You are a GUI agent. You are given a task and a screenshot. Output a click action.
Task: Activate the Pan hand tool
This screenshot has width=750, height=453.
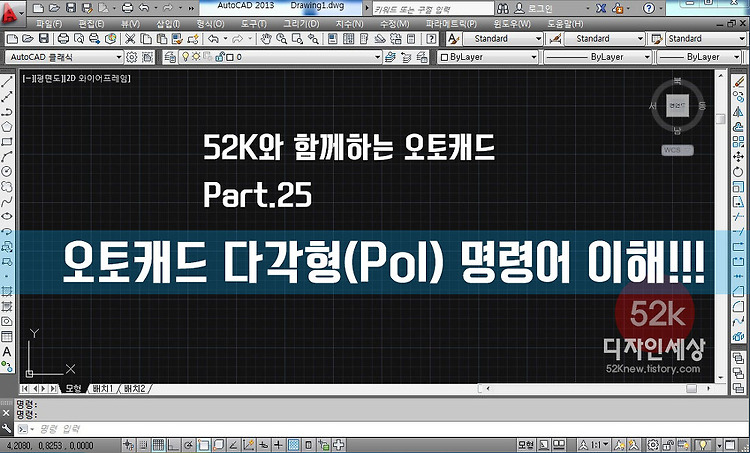tap(266, 39)
